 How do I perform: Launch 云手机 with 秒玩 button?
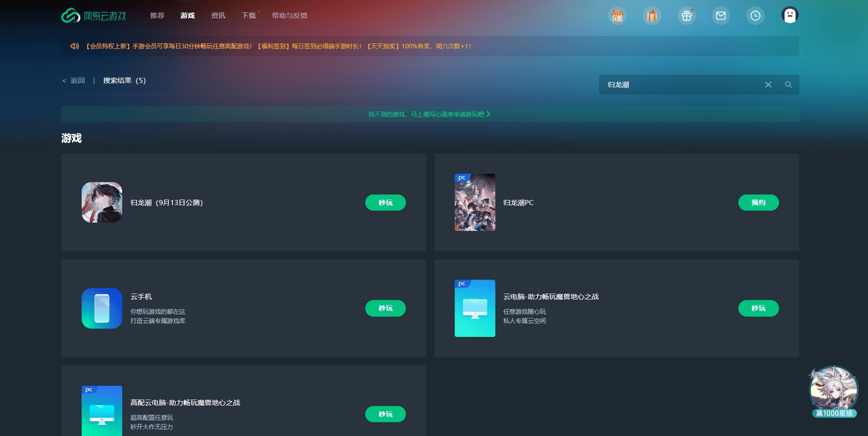(x=386, y=308)
